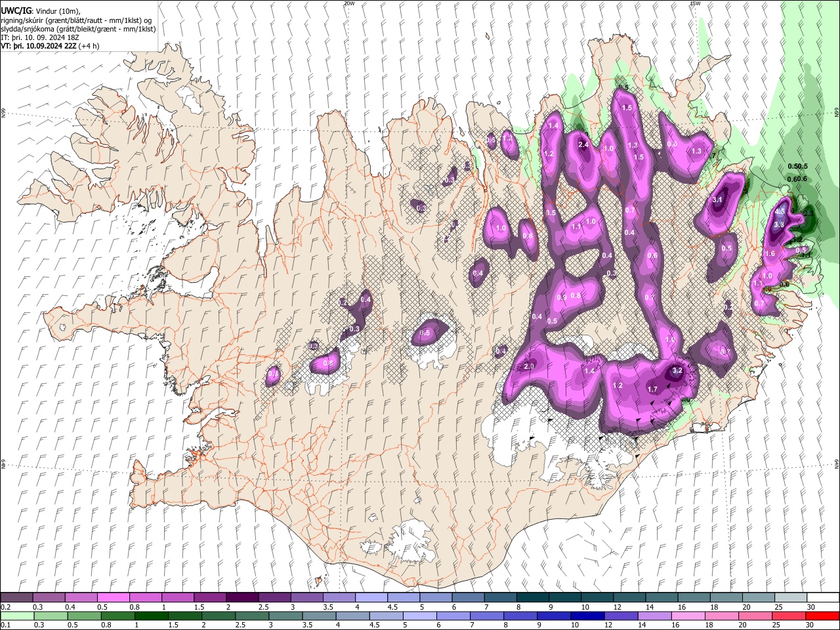Pick the bright red 30 rain legend swatch
The image size is (840, 630).
822,616
